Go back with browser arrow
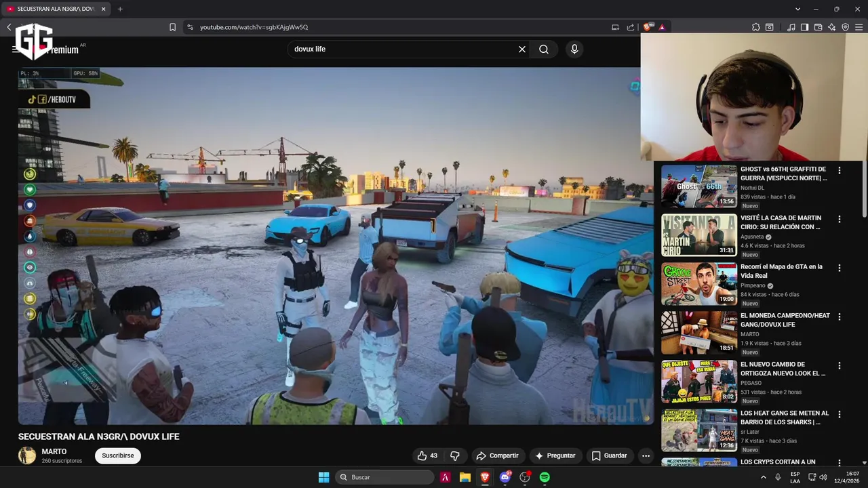 (x=9, y=27)
